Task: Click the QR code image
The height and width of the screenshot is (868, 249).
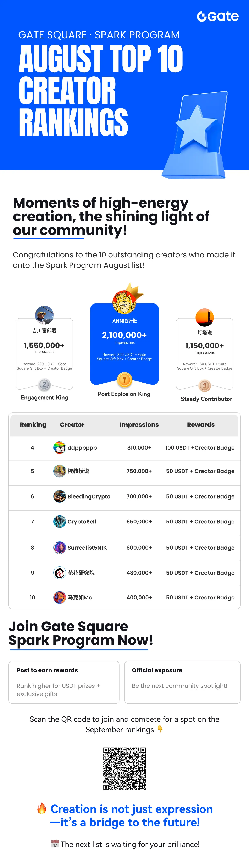Action: point(124,769)
